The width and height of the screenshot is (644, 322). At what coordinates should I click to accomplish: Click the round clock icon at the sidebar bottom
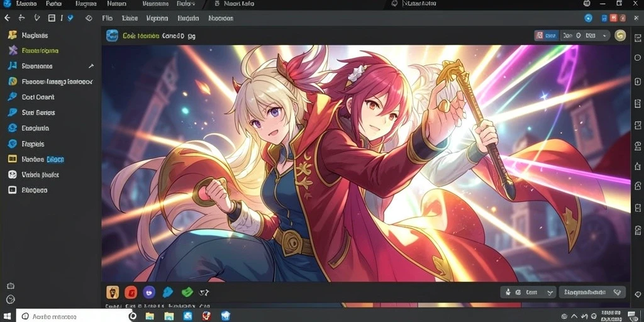[11, 299]
